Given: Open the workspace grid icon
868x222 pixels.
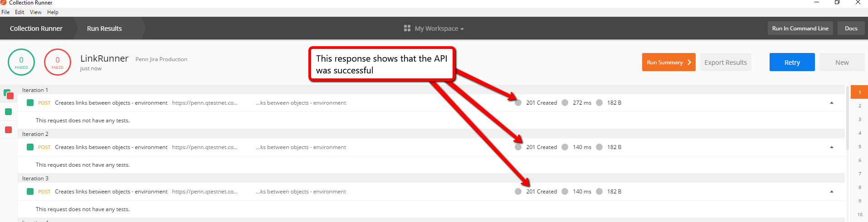Looking at the screenshot, I should tap(407, 28).
